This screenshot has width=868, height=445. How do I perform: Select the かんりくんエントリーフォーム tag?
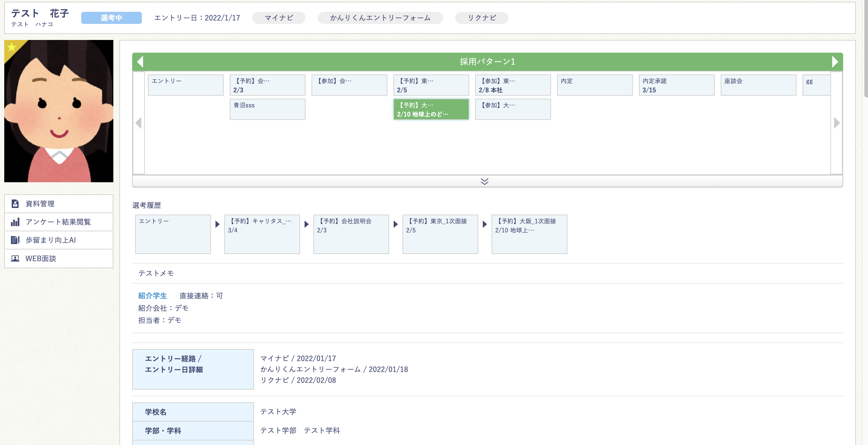click(x=380, y=18)
